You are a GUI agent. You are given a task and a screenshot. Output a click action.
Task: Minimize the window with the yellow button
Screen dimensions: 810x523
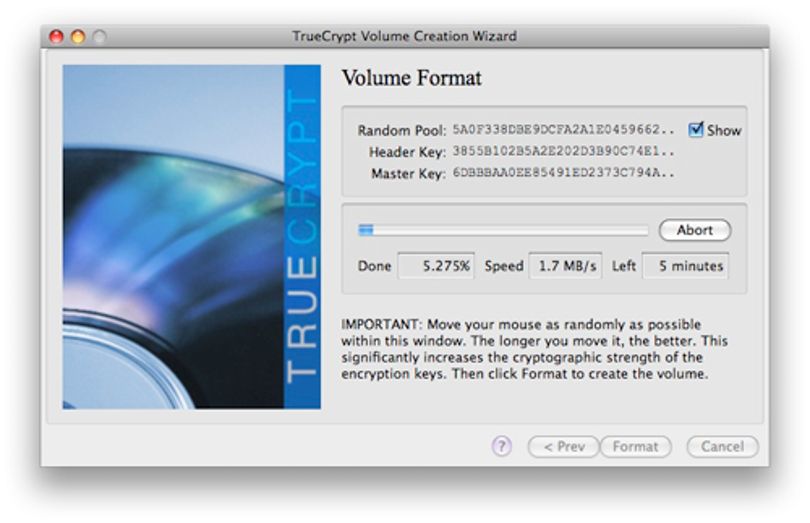click(78, 37)
